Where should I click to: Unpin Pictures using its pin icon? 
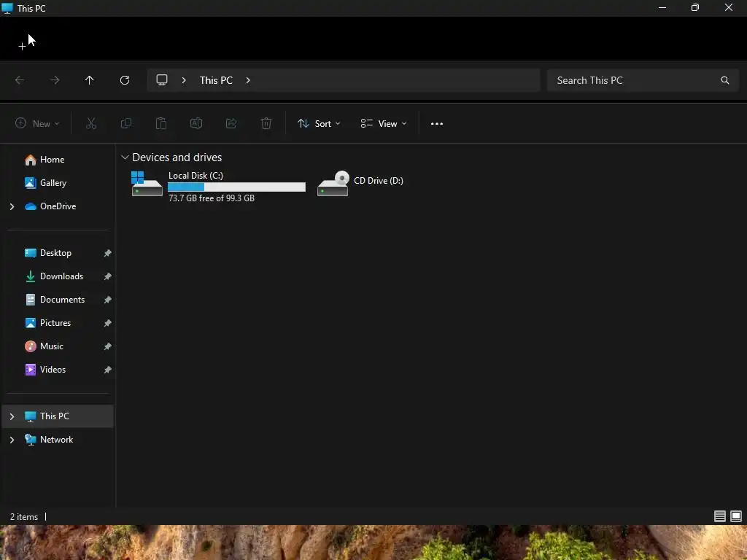(108, 323)
